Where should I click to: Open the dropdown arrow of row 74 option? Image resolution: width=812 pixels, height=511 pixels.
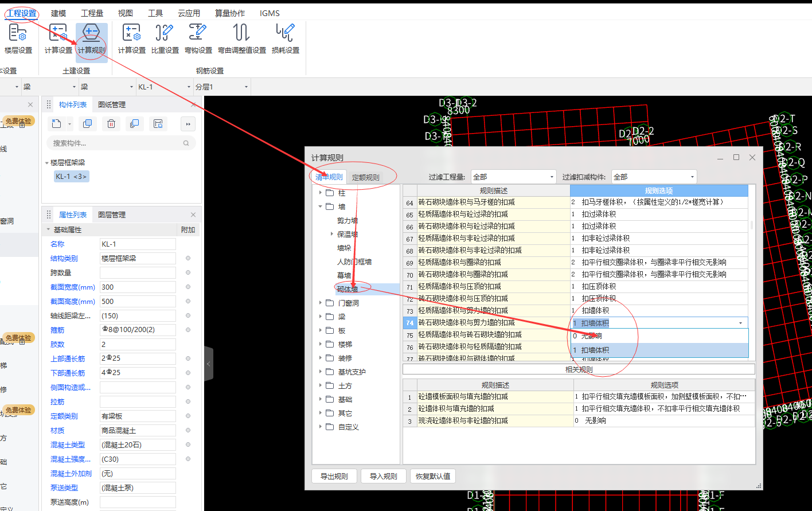tap(740, 323)
